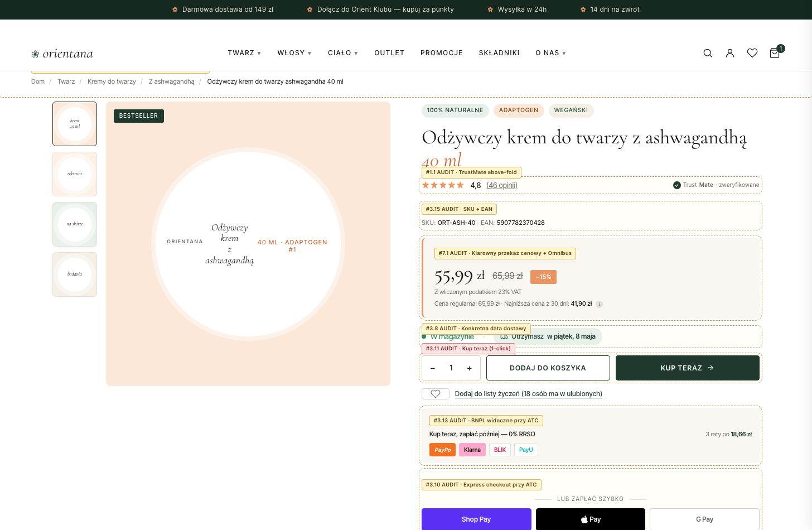Screen dimensions: 812x530
Task: Click the lowest price info icon
Action: coord(599,304)
